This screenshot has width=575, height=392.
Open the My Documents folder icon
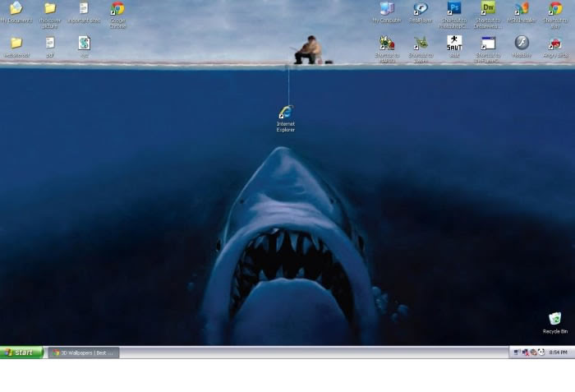pos(16,8)
